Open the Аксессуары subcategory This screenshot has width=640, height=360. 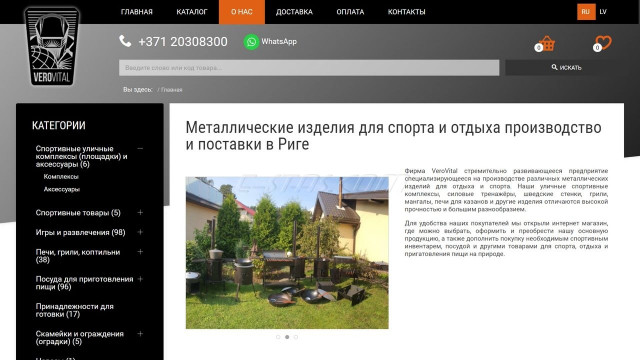pos(62,189)
